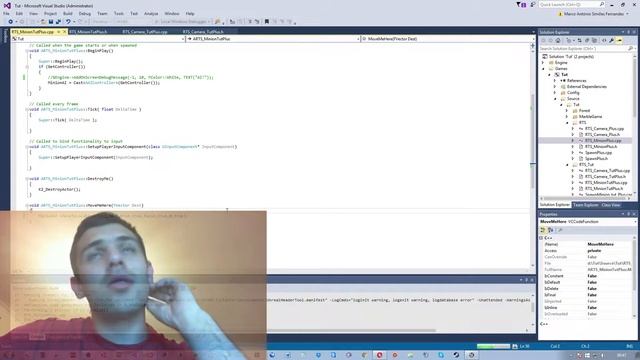Collapse the C++ category in Properties
This screenshot has width=640, height=360.
[x=541, y=238]
